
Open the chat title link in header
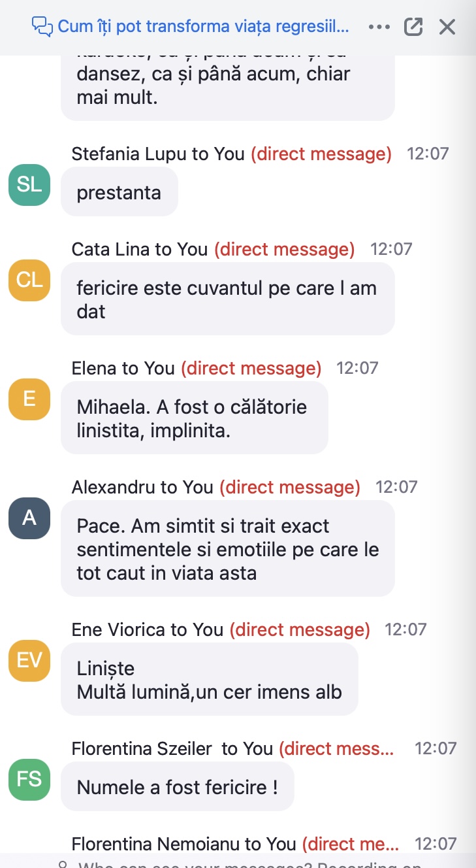[x=203, y=27]
